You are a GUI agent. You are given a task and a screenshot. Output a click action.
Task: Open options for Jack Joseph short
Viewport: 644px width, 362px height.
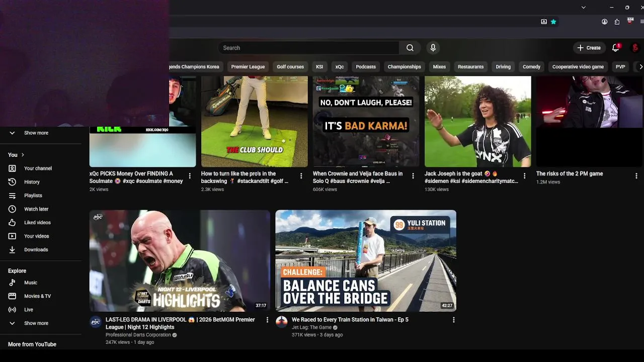525,176
